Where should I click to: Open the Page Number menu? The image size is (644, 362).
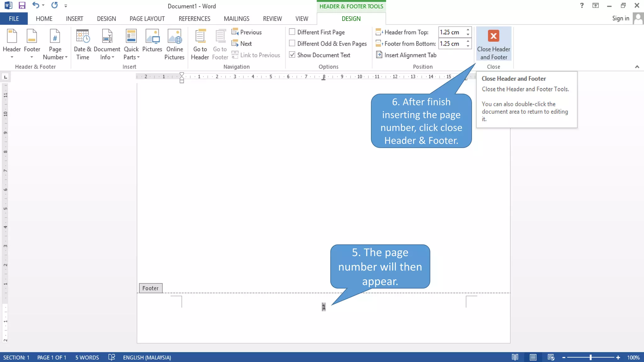[55, 44]
